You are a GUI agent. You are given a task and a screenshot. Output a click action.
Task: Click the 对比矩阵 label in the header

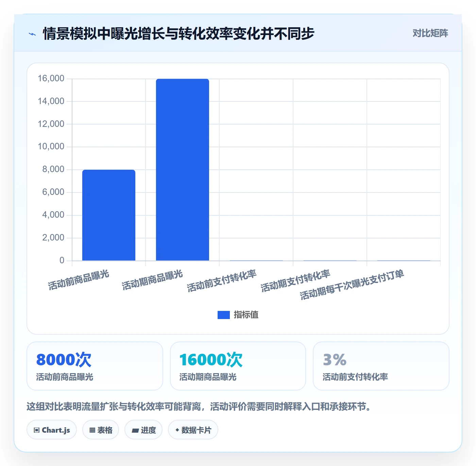430,33
